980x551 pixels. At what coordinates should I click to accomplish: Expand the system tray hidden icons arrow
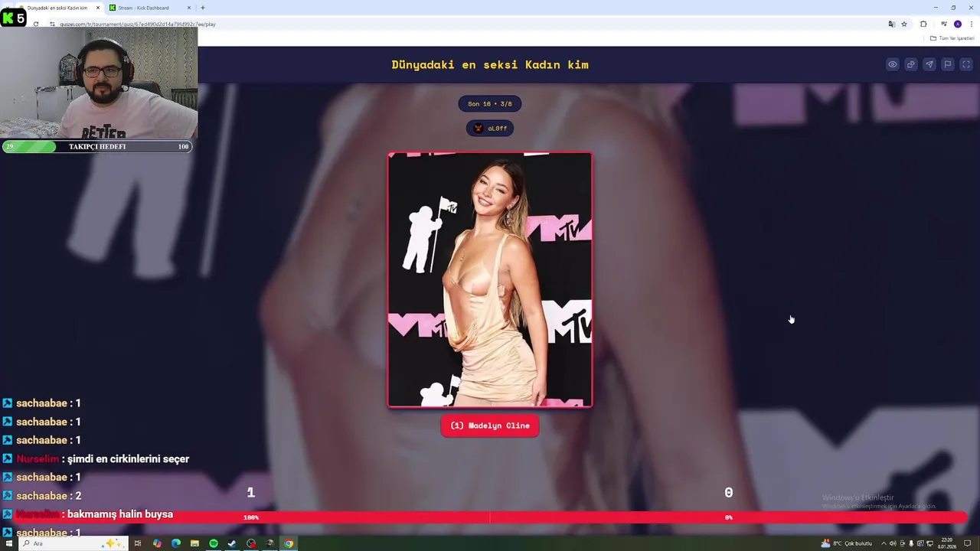click(884, 543)
